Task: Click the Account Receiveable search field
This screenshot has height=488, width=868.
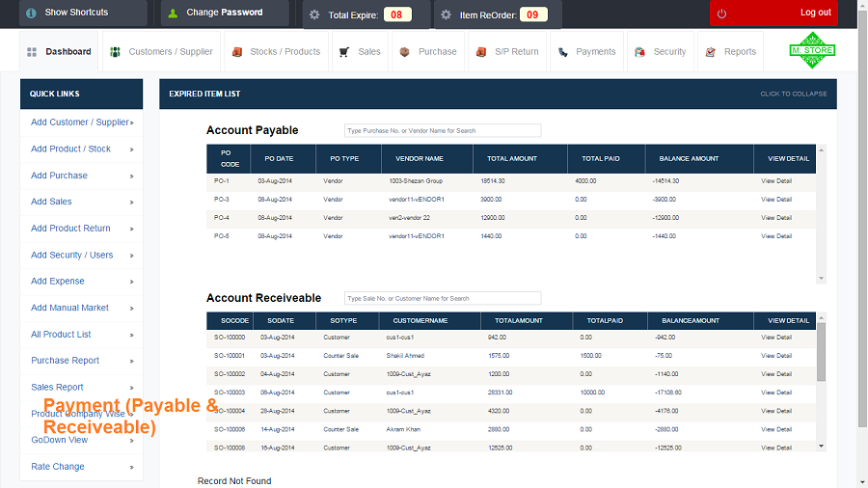Action: click(x=443, y=298)
